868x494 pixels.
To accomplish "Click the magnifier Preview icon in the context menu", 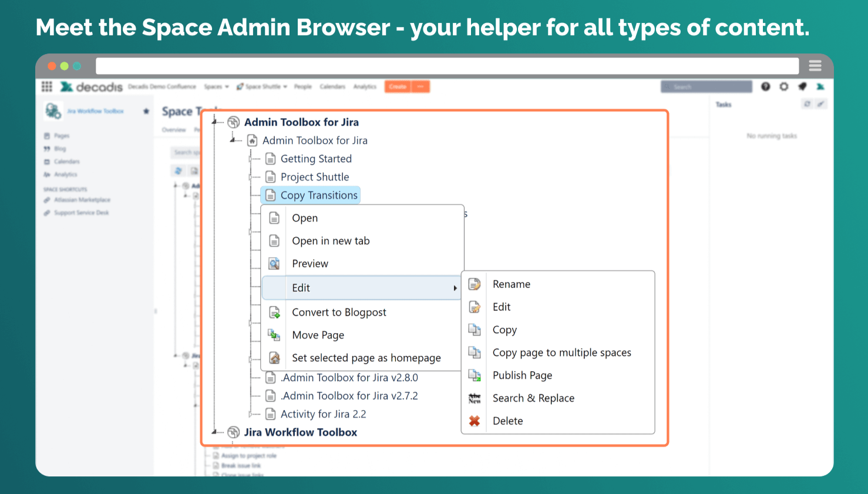I will [274, 264].
